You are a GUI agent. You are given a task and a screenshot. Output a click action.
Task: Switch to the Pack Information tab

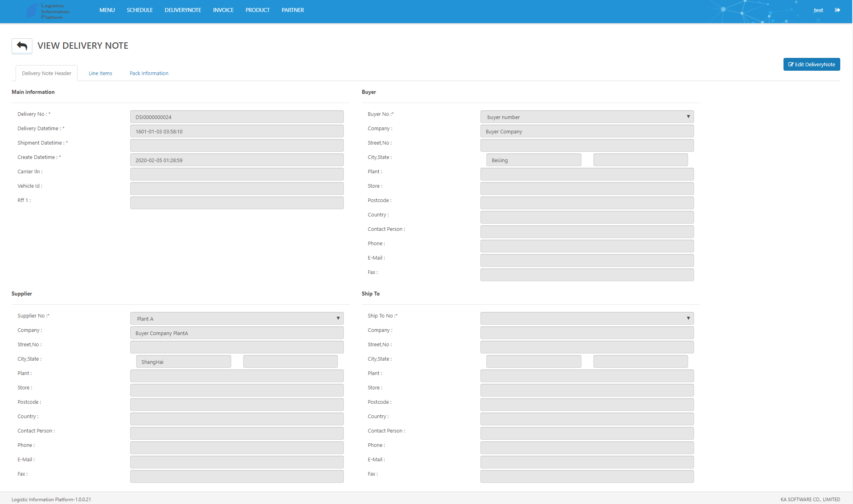149,73
